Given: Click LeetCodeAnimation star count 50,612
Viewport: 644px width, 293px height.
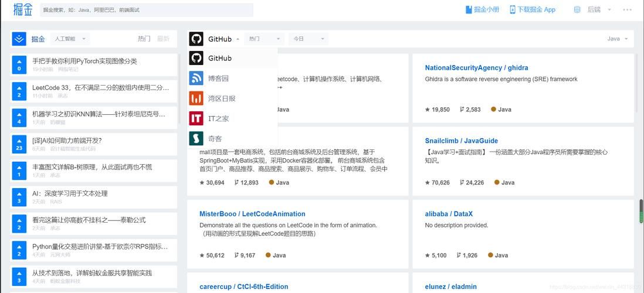Looking at the screenshot, I should pos(212,255).
